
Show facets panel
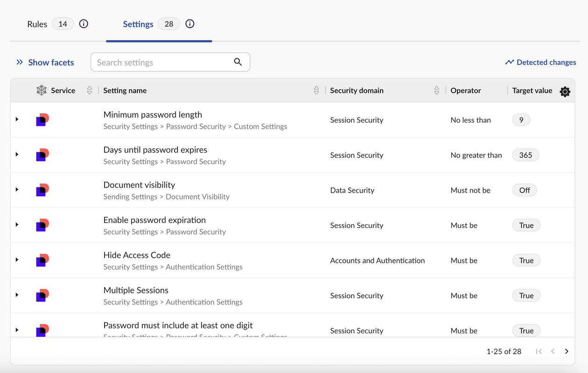(45, 62)
